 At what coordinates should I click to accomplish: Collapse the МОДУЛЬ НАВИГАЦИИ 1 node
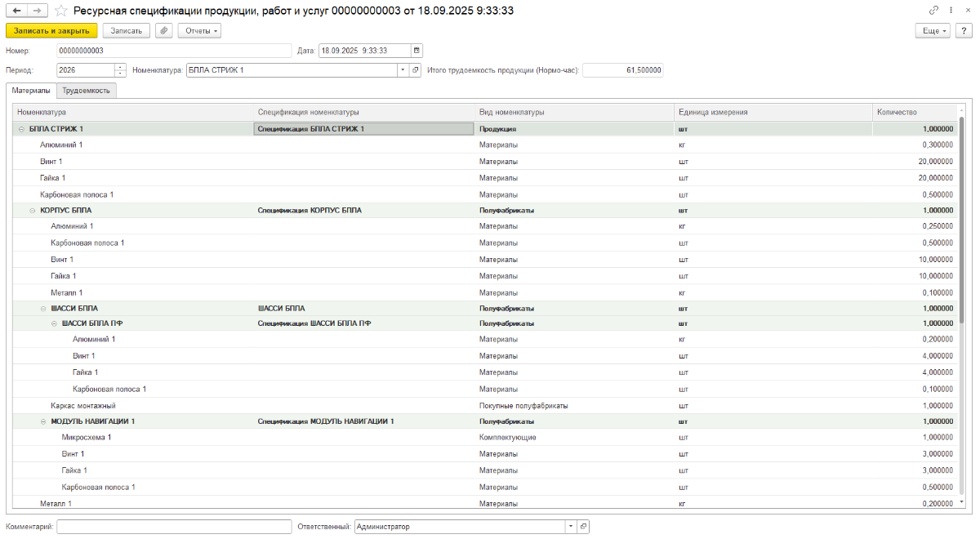pyautogui.click(x=42, y=421)
